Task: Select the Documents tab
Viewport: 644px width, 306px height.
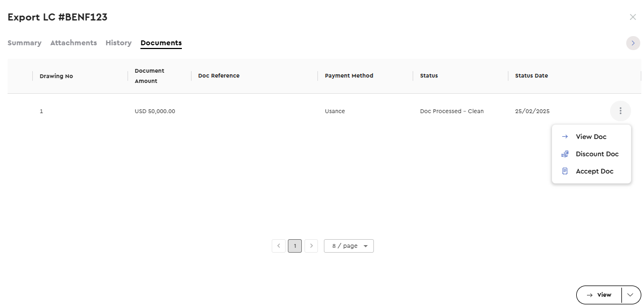Action: pyautogui.click(x=161, y=43)
